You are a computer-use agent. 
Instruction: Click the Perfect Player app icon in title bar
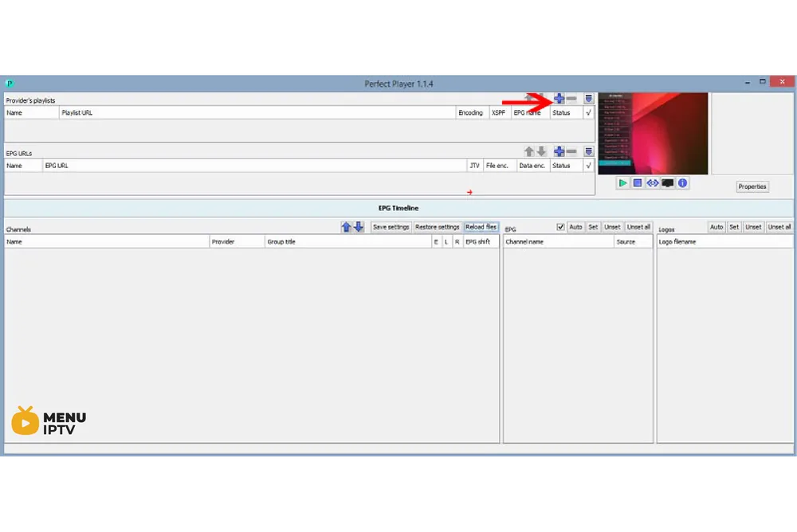click(10, 84)
